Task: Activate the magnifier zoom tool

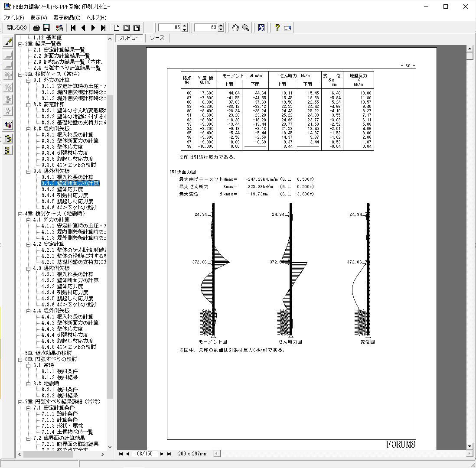Action: click(245, 28)
